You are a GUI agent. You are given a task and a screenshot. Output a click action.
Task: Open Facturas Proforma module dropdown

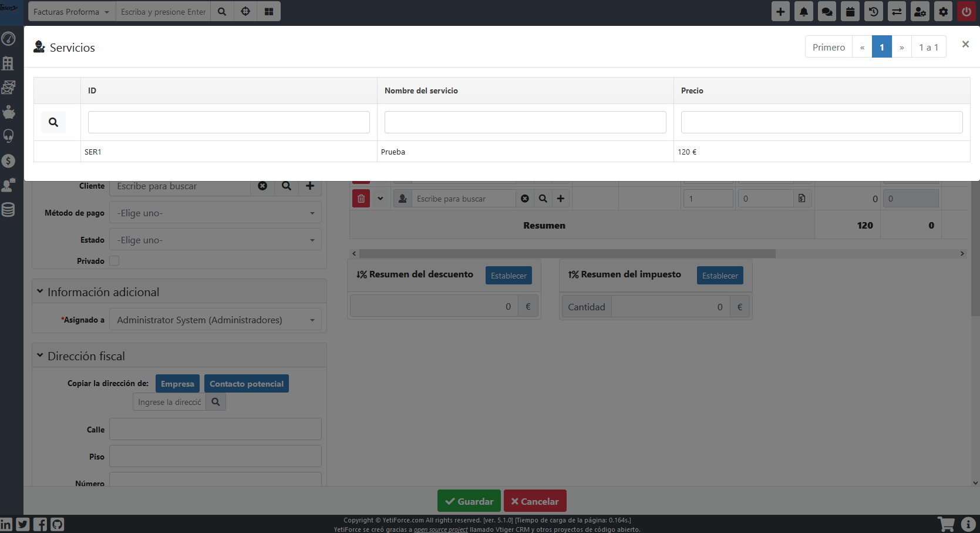71,12
